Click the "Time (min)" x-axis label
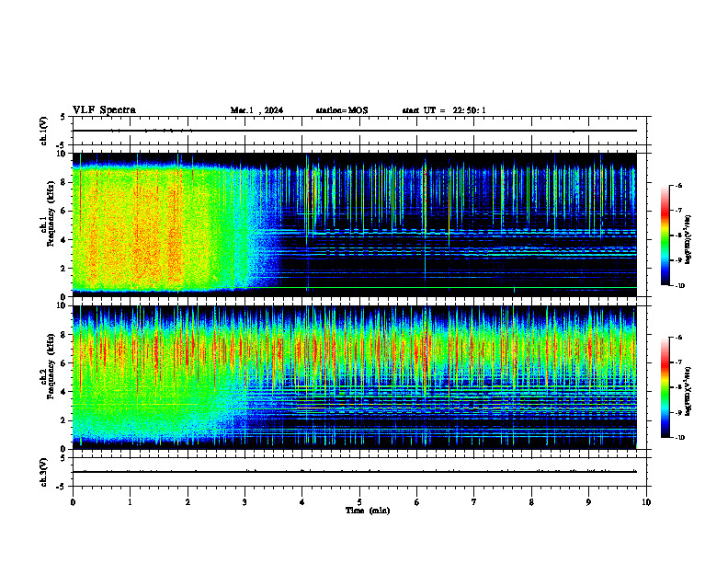Viewport: 728px width, 563px height. pos(368,511)
